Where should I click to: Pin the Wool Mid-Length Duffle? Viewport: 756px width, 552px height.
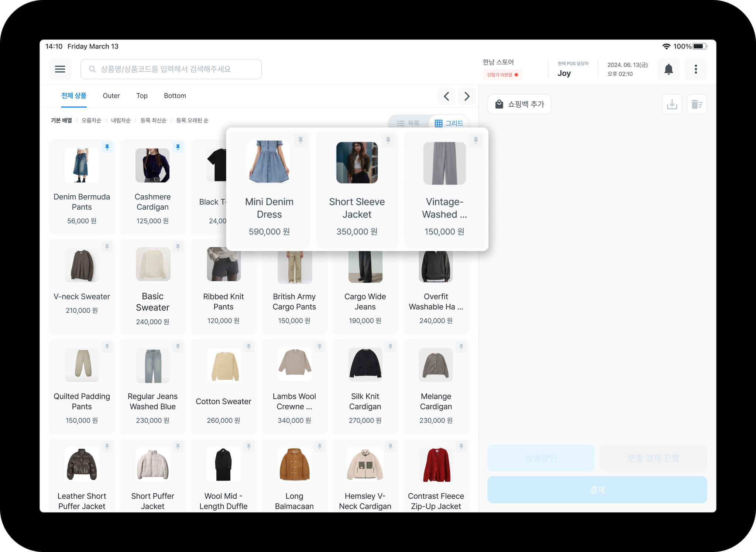click(x=249, y=446)
